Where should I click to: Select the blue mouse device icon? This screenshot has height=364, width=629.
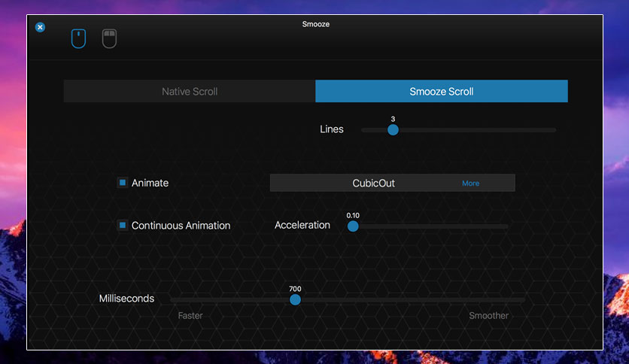coord(78,38)
